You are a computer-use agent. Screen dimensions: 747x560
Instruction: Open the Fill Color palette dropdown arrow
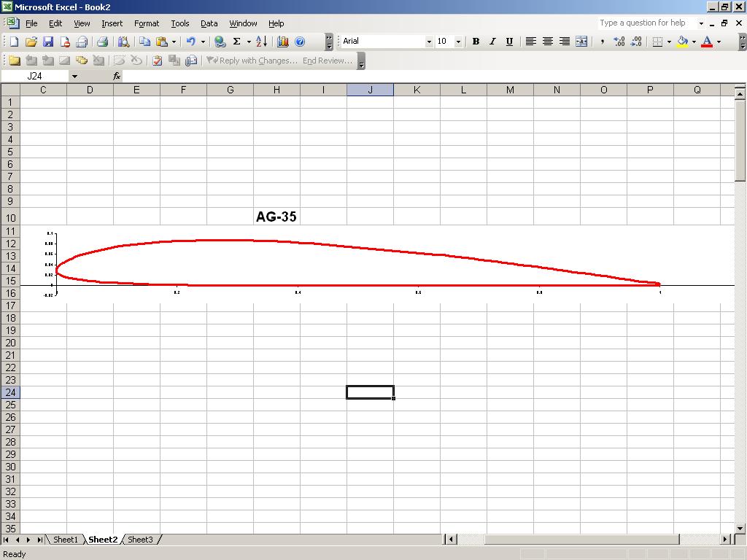[x=694, y=42]
